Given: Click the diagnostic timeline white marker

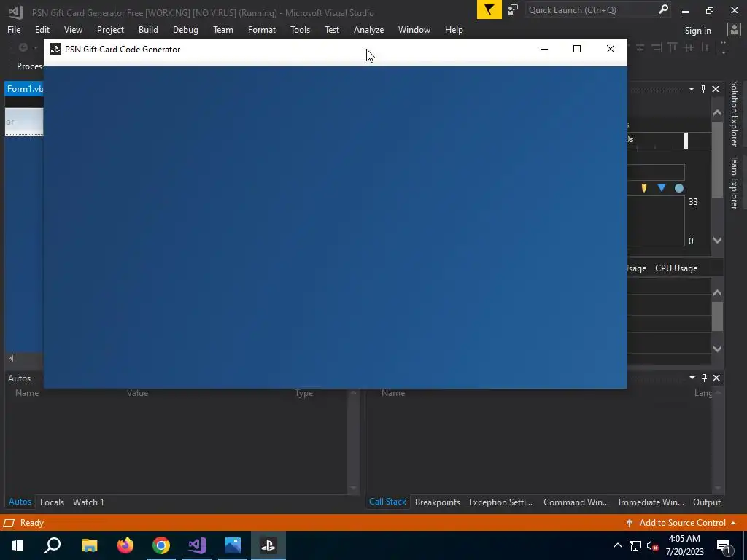Looking at the screenshot, I should point(686,140).
